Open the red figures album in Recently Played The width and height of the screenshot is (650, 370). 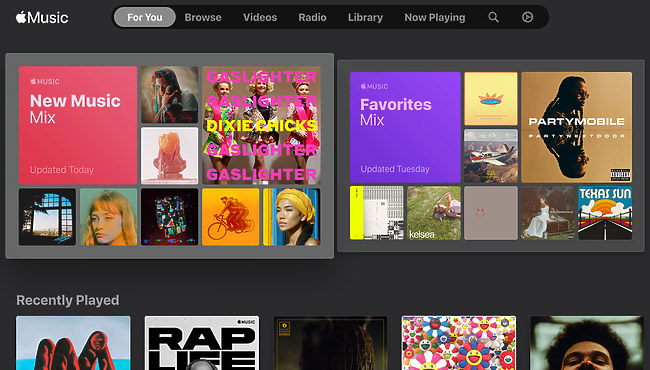point(73,343)
